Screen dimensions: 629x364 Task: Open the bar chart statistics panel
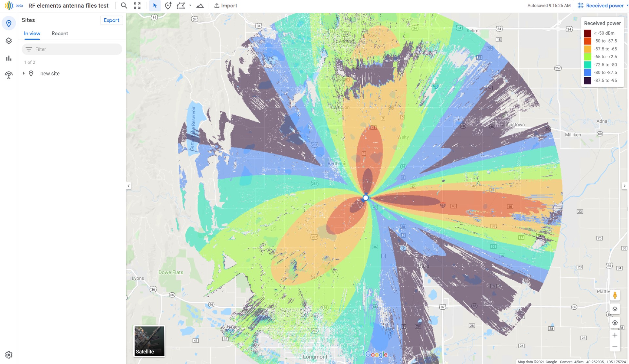(x=9, y=58)
